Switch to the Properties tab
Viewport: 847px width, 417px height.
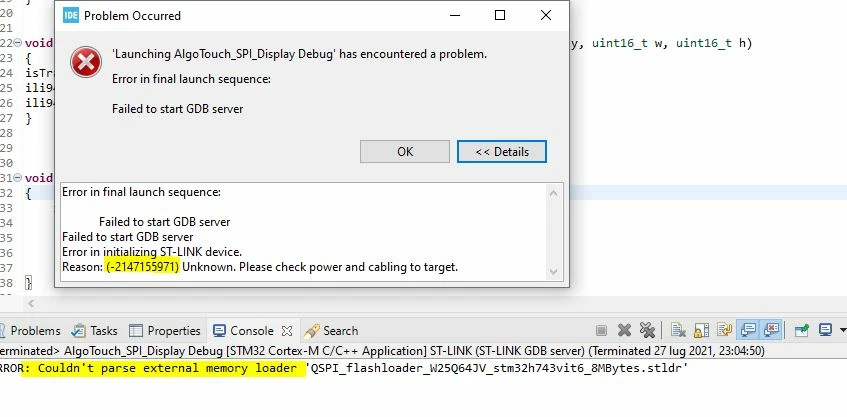(165, 331)
